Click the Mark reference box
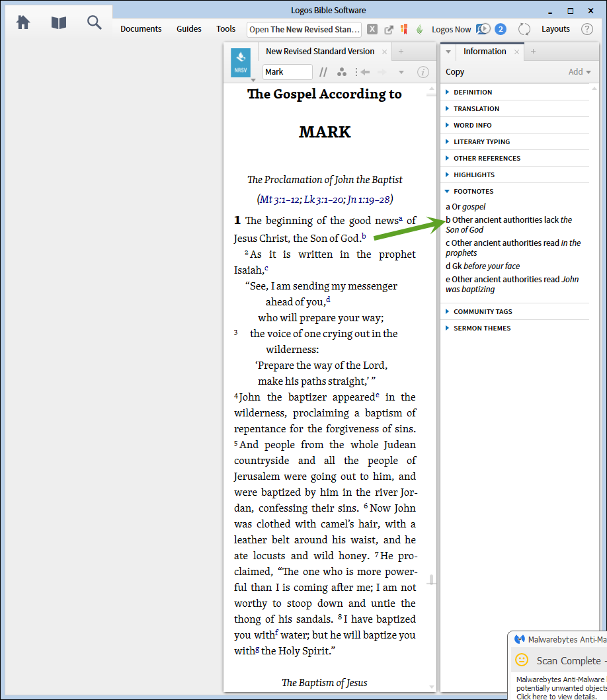This screenshot has width=607, height=700. [287, 72]
